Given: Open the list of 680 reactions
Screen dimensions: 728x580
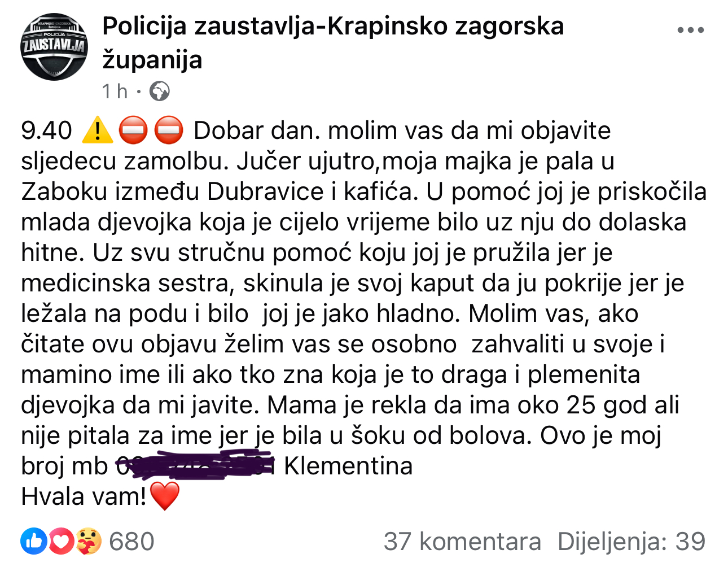Looking at the screenshot, I should pos(131,542).
